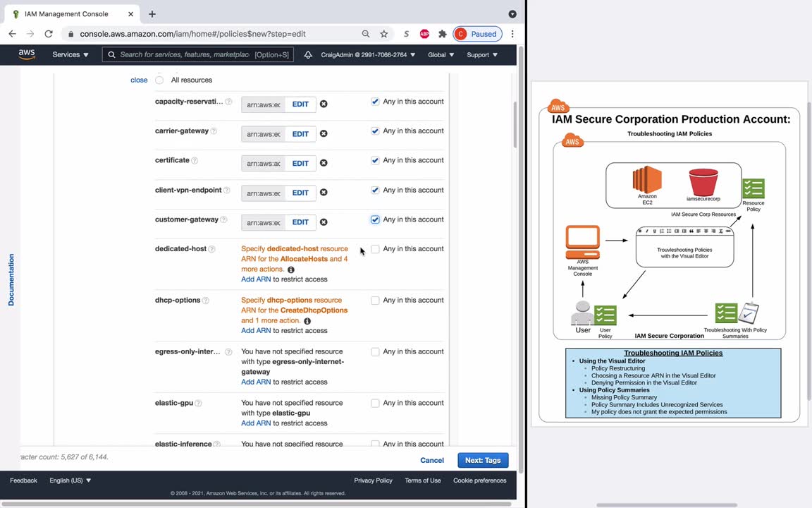The height and width of the screenshot is (508, 812).
Task: Open the notifications bell icon
Action: [308, 54]
